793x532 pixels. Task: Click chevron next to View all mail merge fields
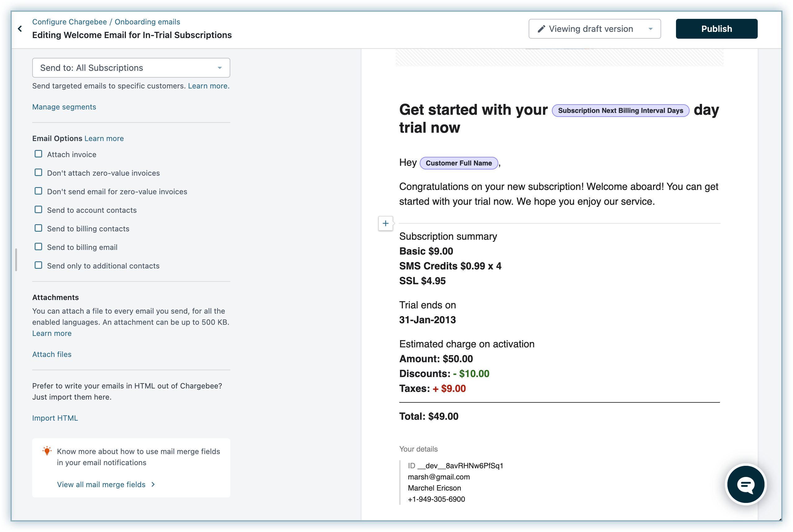(153, 484)
